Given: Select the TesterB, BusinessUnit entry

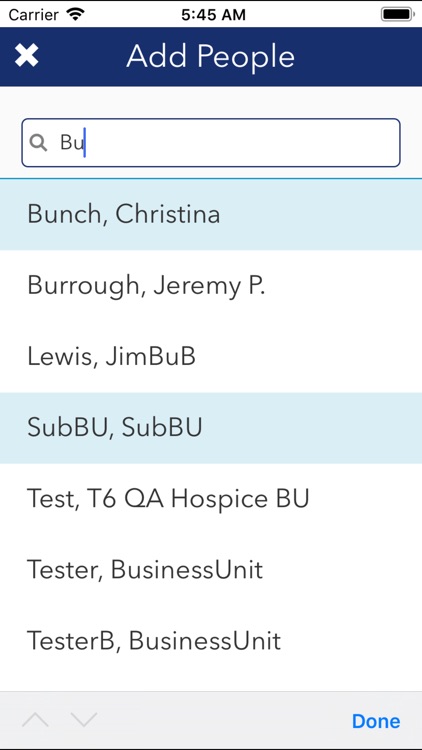Looking at the screenshot, I should (211, 641).
